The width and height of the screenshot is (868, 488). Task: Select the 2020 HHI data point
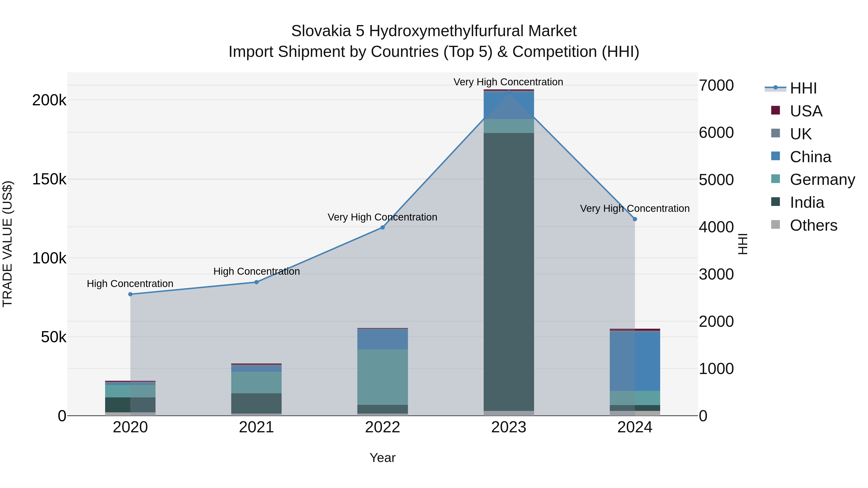tap(130, 294)
